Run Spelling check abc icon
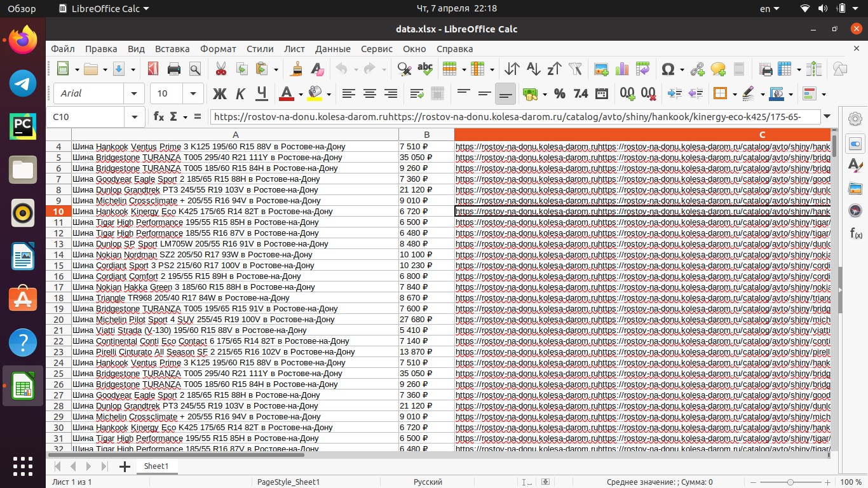The image size is (868, 488). [425, 69]
